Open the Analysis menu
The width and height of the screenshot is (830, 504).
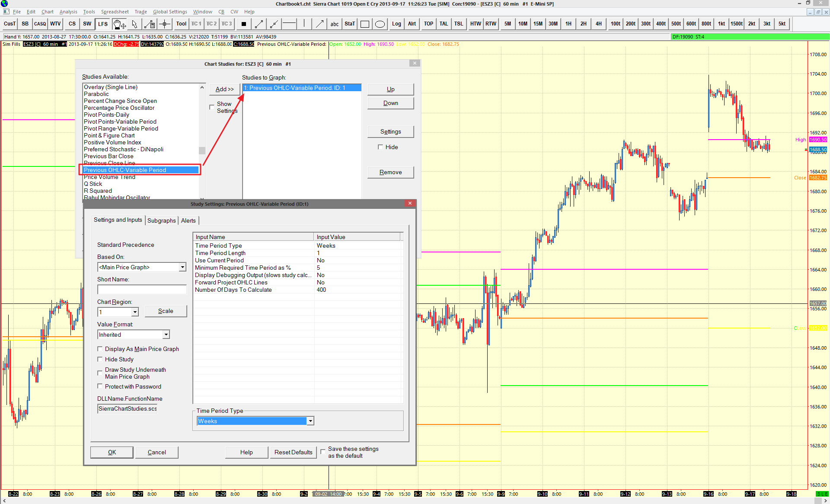(68, 12)
